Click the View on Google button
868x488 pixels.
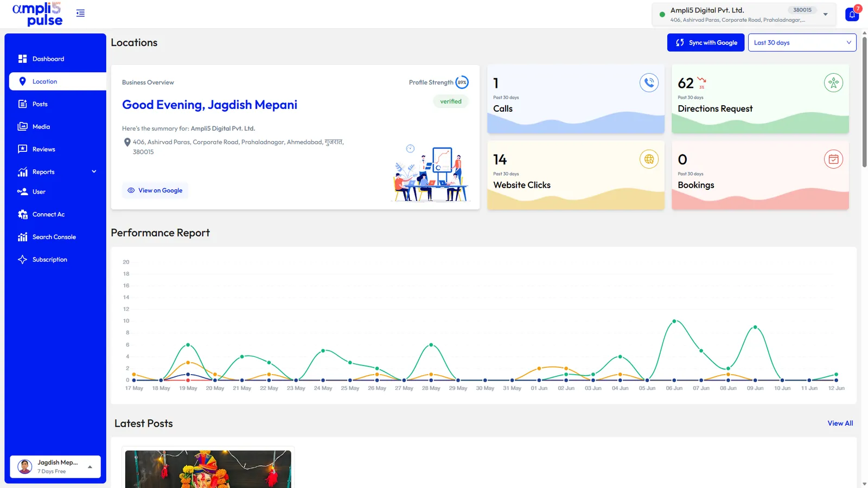tap(155, 190)
